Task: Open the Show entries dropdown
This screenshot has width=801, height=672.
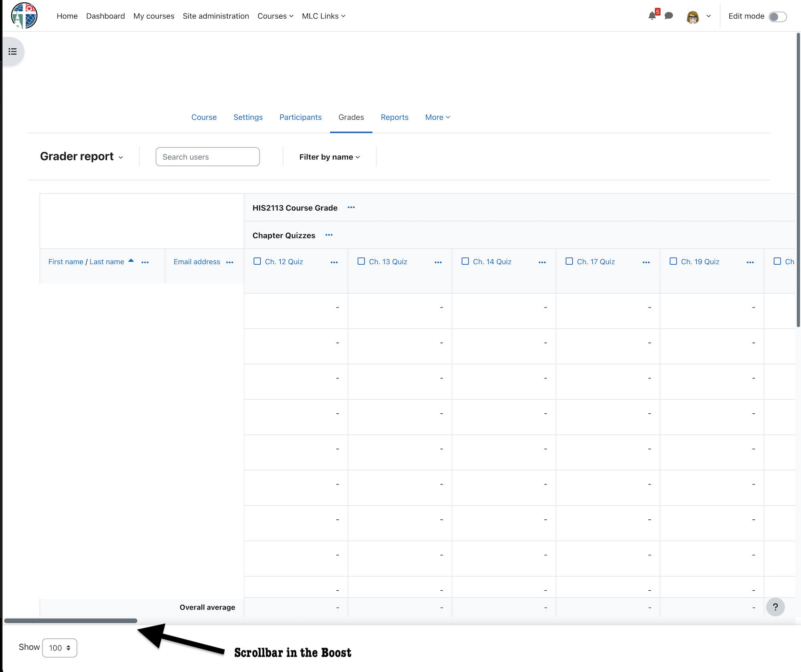Action: pos(59,648)
